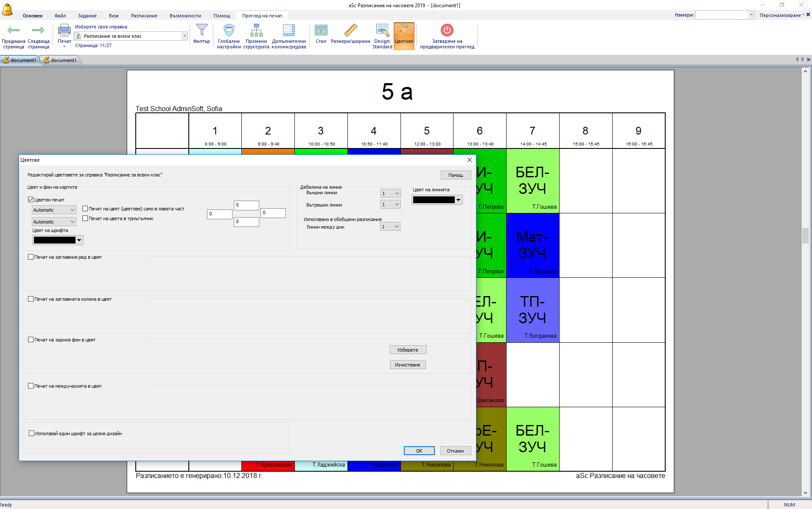Click Промени структурата icon

click(x=256, y=31)
